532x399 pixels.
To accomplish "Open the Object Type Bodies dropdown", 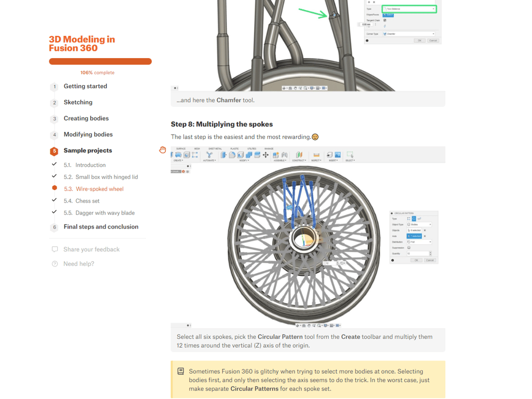I will (x=419, y=224).
